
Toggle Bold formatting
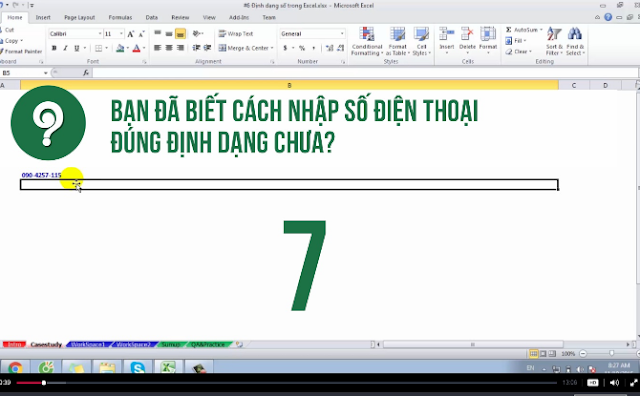pyautogui.click(x=54, y=48)
